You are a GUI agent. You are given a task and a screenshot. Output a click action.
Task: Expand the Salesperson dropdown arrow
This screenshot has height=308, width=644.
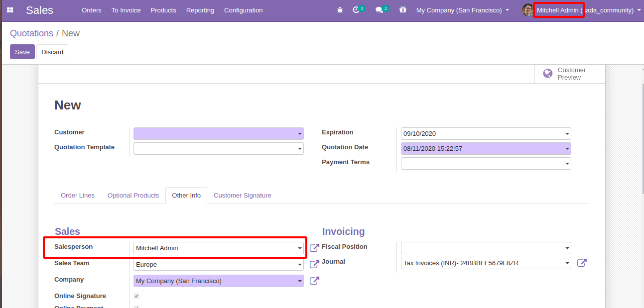point(300,248)
